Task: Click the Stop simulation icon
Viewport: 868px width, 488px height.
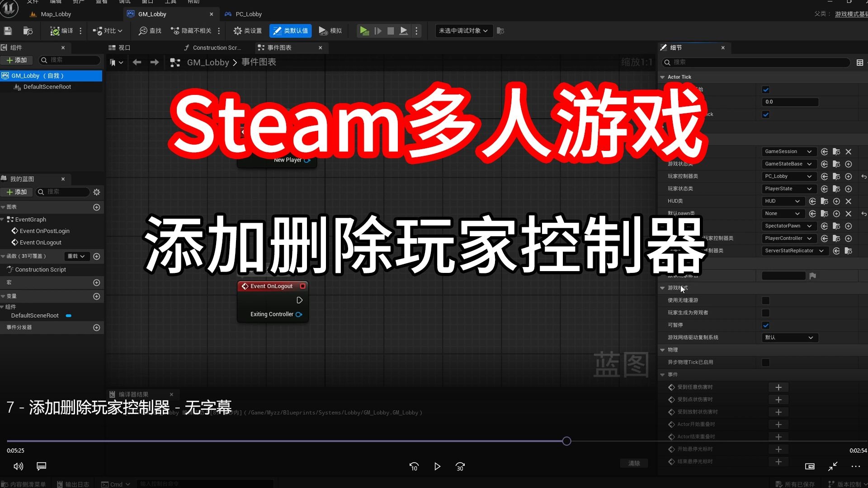Action: pyautogui.click(x=391, y=31)
